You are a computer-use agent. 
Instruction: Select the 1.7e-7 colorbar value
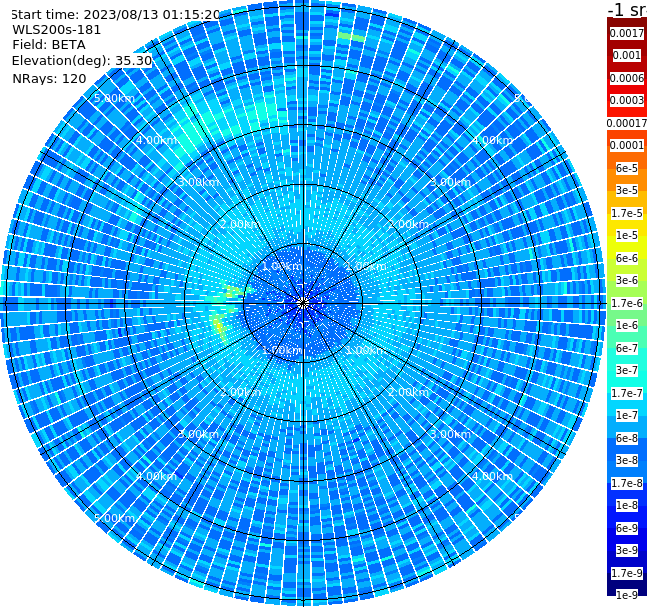click(627, 393)
